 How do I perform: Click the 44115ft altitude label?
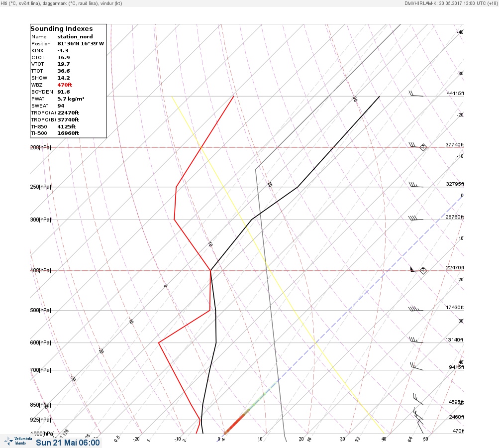coord(455,93)
